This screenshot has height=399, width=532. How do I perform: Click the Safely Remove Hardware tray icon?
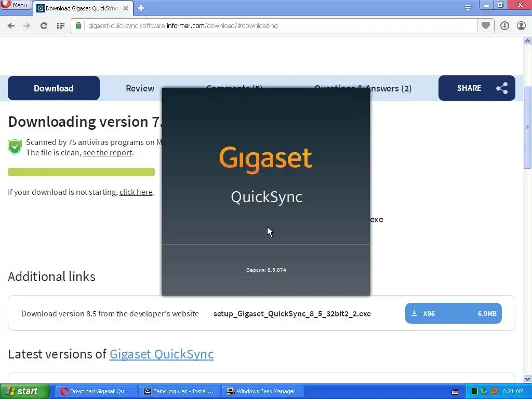point(484,392)
